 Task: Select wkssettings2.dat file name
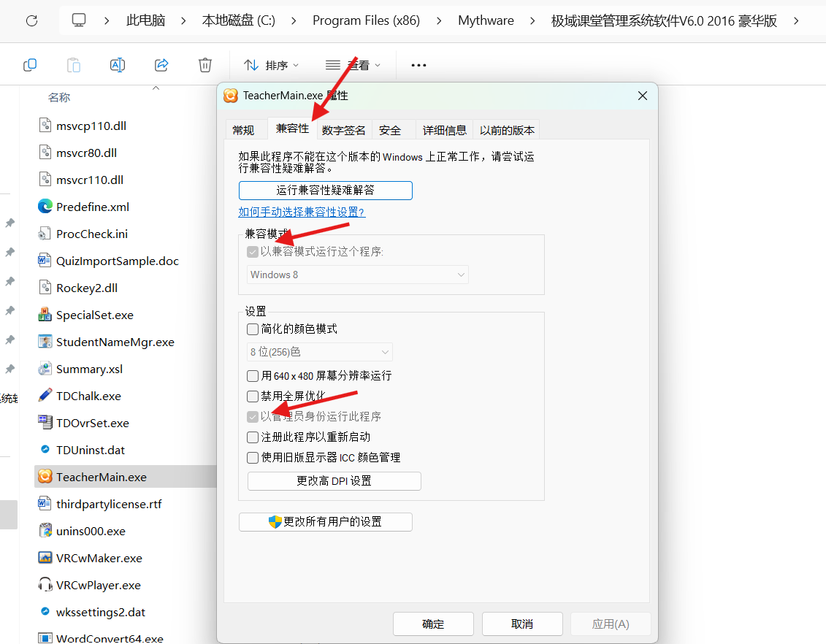pyautogui.click(x=101, y=612)
